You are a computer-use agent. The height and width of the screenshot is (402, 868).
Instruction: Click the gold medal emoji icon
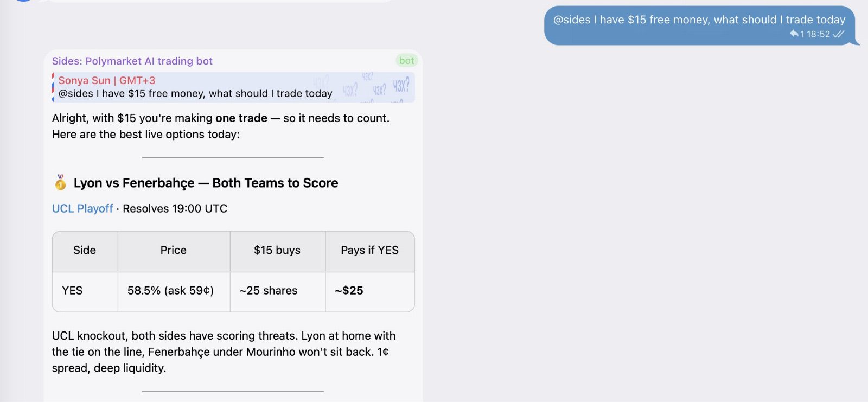[x=60, y=182]
